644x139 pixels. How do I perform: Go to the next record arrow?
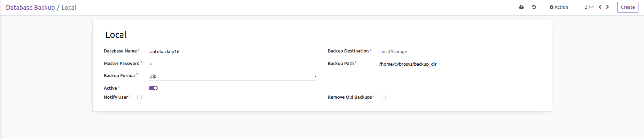[x=607, y=7]
